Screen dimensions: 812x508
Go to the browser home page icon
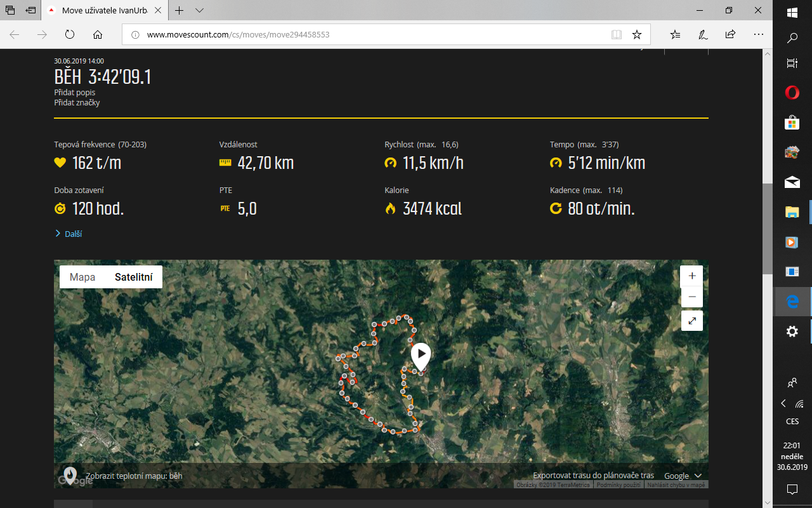[x=98, y=34]
